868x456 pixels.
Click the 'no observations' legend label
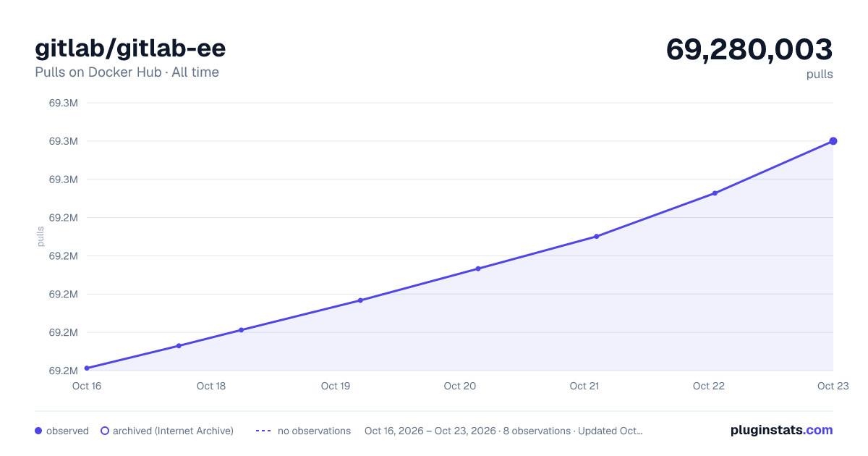click(x=314, y=431)
